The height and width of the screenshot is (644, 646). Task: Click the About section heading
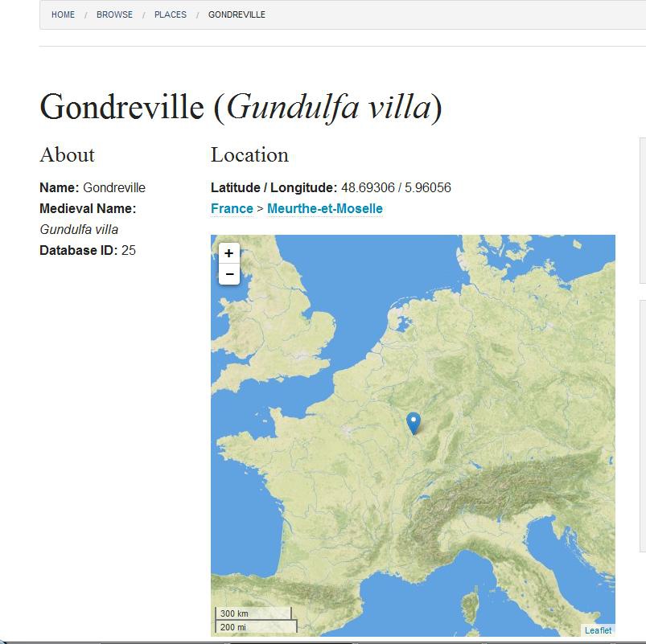click(67, 155)
